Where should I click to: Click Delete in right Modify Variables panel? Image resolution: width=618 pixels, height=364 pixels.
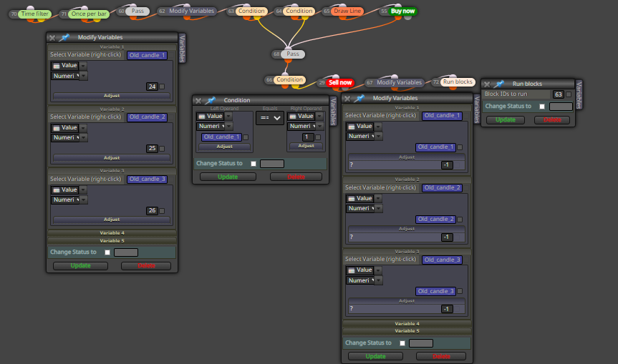pos(441,357)
